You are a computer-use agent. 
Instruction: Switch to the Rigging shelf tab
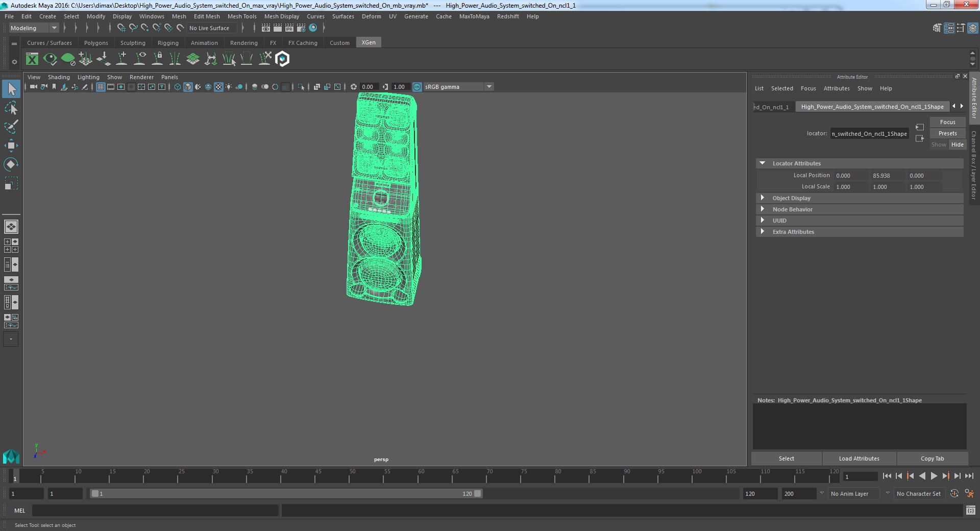pos(168,43)
